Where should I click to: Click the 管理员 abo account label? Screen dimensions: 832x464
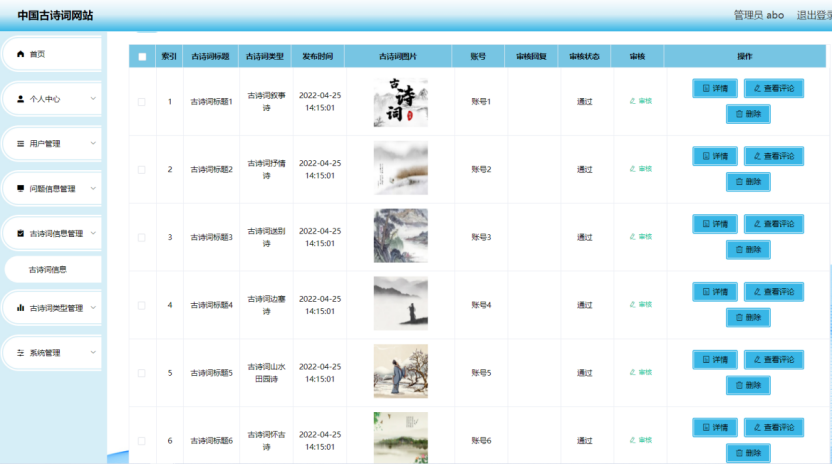coord(759,15)
